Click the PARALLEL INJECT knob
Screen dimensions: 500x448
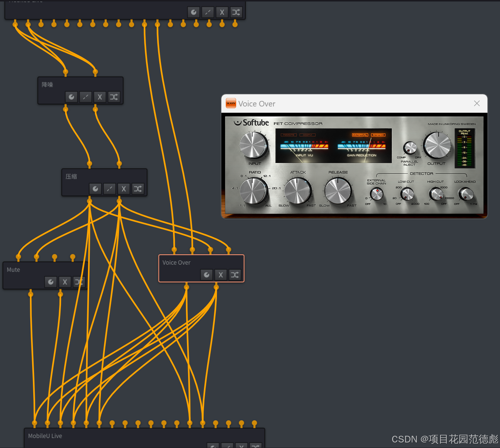pyautogui.click(x=410, y=148)
